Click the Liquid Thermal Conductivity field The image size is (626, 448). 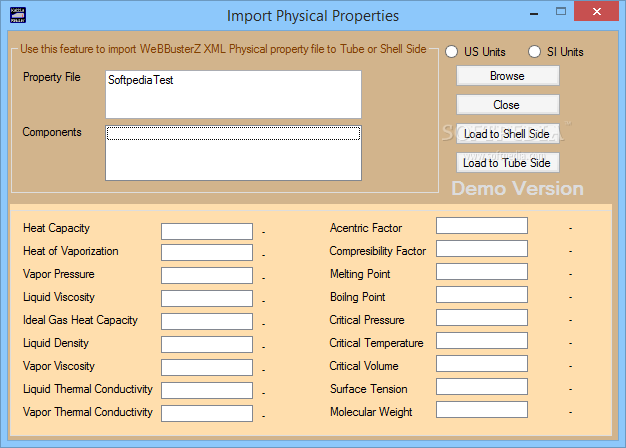(x=207, y=390)
